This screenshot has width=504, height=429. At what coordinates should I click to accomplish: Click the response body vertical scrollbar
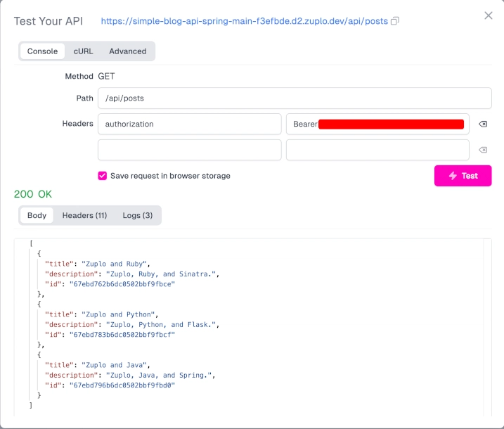487,328
